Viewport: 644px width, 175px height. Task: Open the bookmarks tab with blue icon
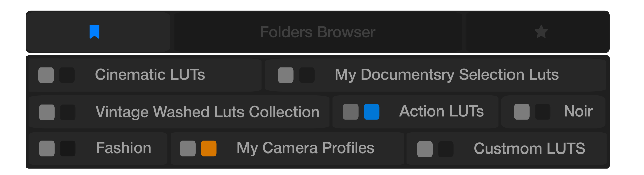coord(95,32)
